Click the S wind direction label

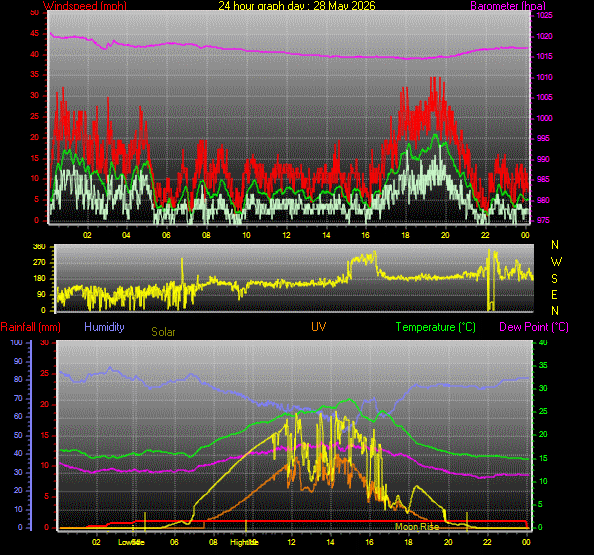(555, 279)
